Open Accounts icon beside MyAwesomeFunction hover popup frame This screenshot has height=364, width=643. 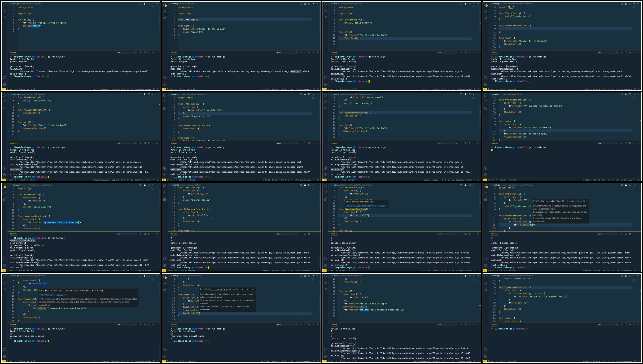tap(325, 259)
